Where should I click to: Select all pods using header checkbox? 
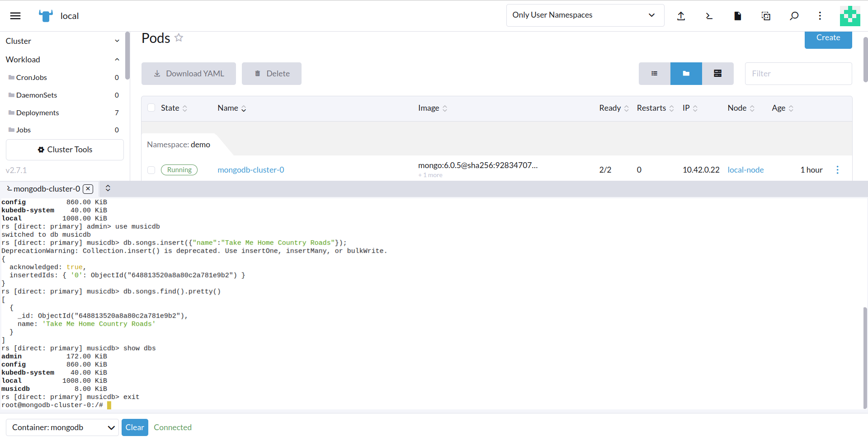click(x=151, y=108)
